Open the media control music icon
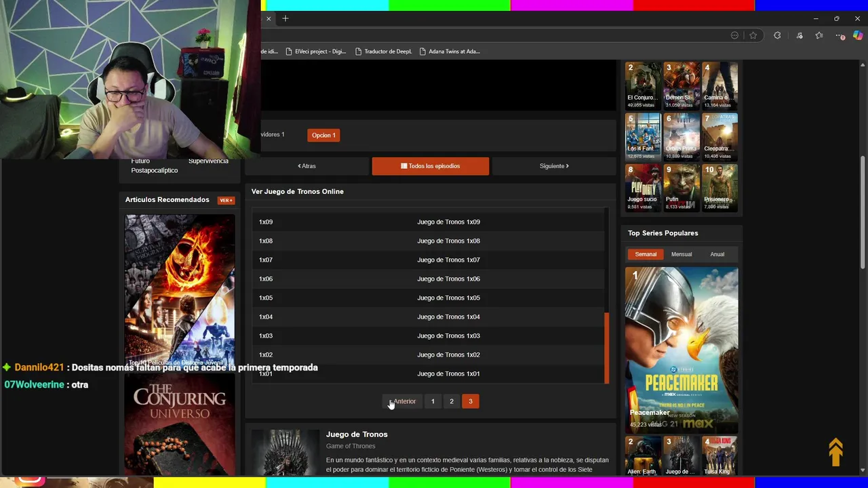 pyautogui.click(x=800, y=35)
